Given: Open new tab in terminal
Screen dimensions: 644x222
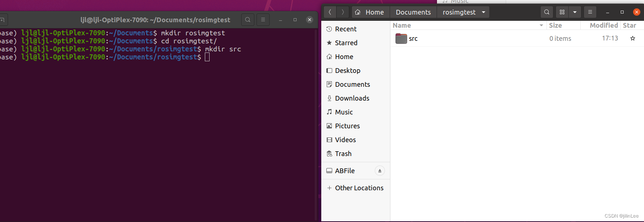Looking at the screenshot, I should 3,20.
